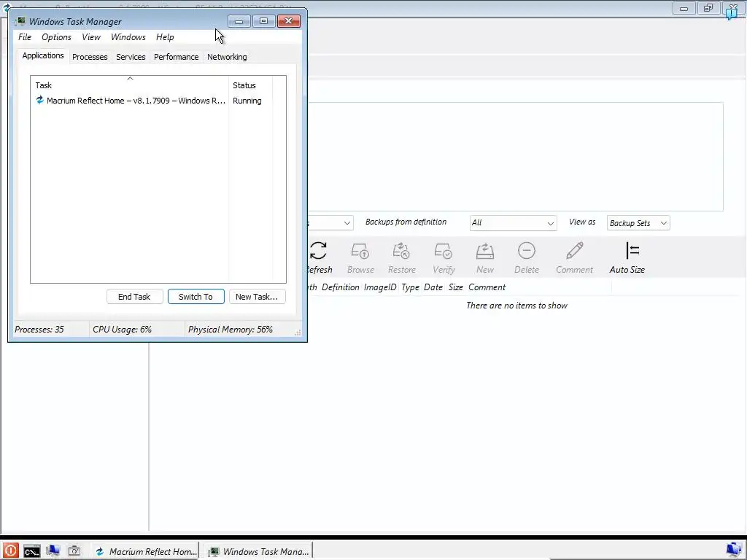
Task: Open the View as 'Backup Sets' dropdown
Action: 638,223
